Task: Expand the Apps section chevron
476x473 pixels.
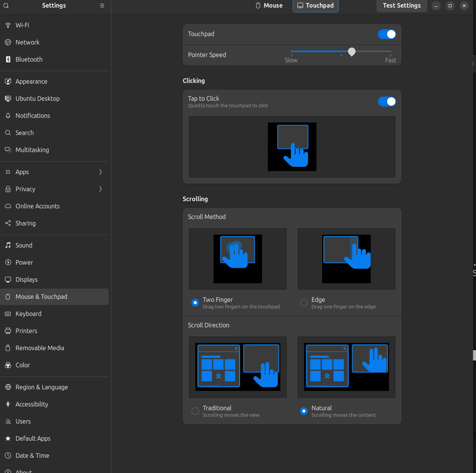Action: (100, 172)
